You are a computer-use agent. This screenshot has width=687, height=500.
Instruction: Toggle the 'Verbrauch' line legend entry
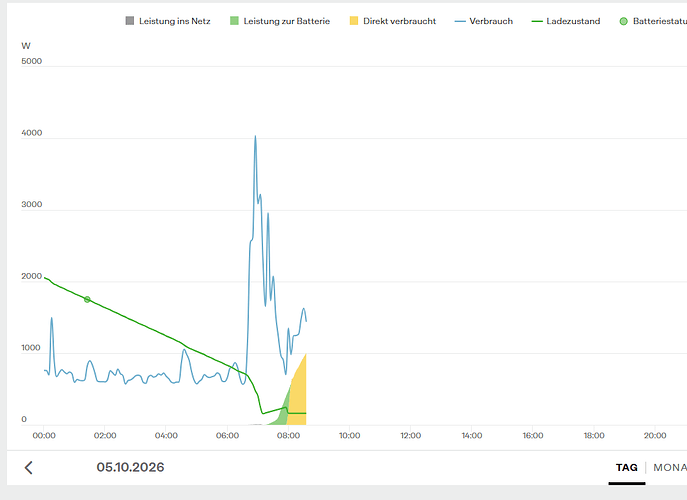484,21
